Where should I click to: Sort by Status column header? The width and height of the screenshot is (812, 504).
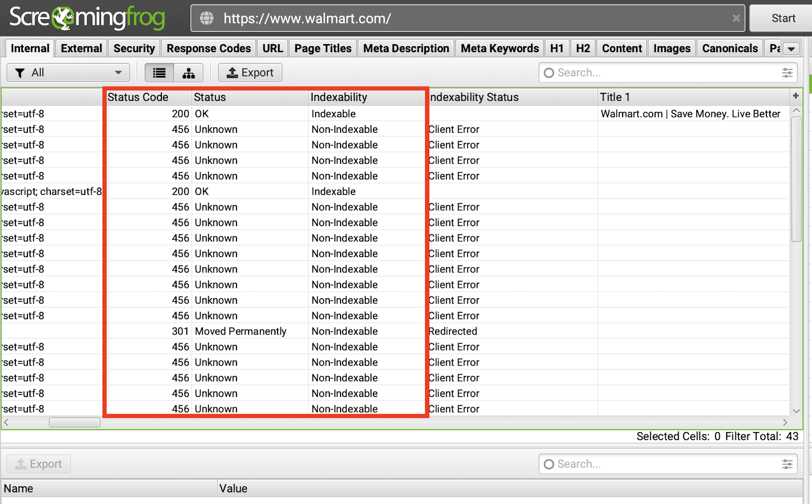click(x=250, y=97)
